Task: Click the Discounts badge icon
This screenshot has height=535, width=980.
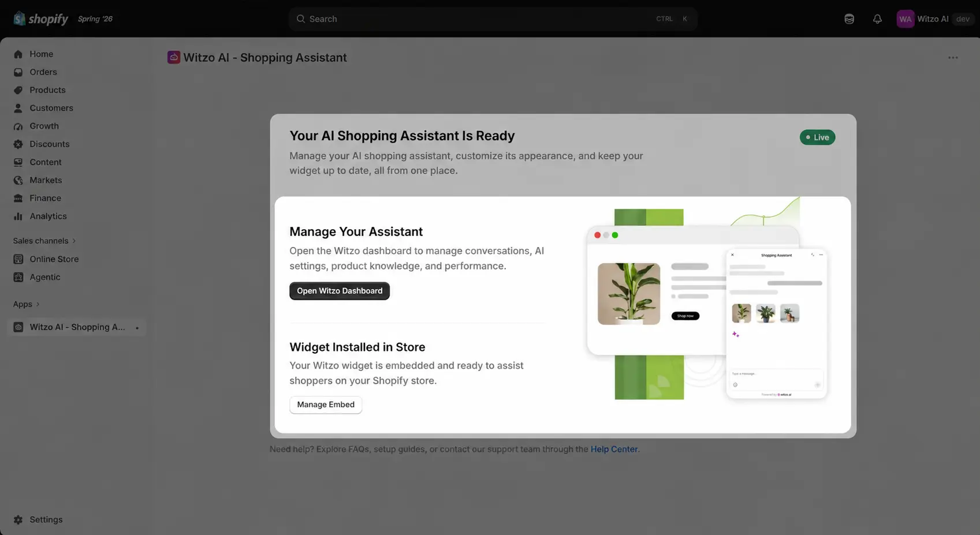Action: (18, 144)
